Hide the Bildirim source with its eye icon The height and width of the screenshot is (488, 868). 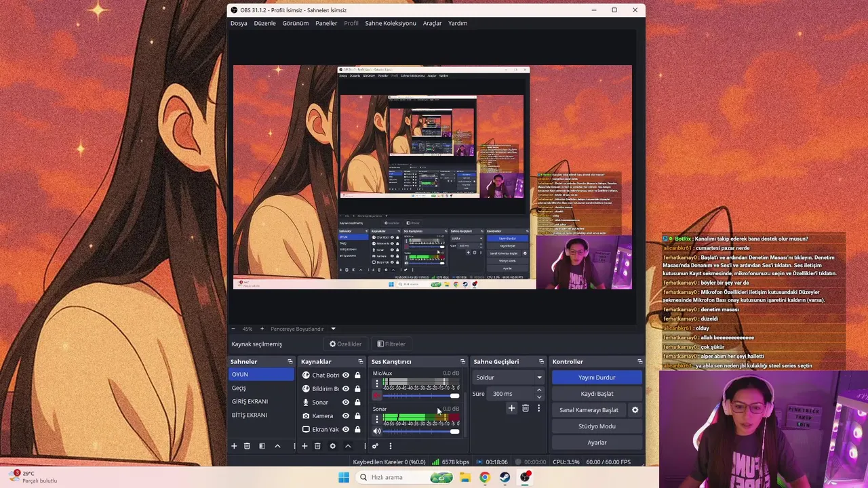(x=346, y=388)
